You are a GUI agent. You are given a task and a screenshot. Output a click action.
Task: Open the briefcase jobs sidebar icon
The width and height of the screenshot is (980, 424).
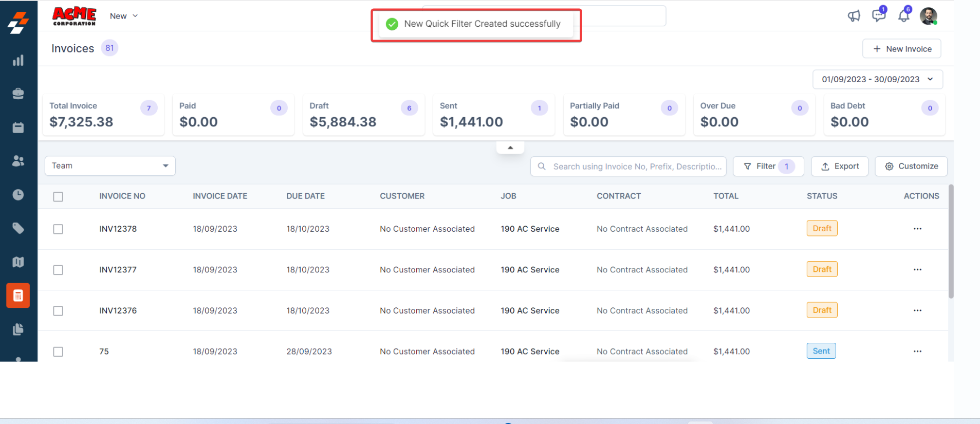click(x=18, y=94)
